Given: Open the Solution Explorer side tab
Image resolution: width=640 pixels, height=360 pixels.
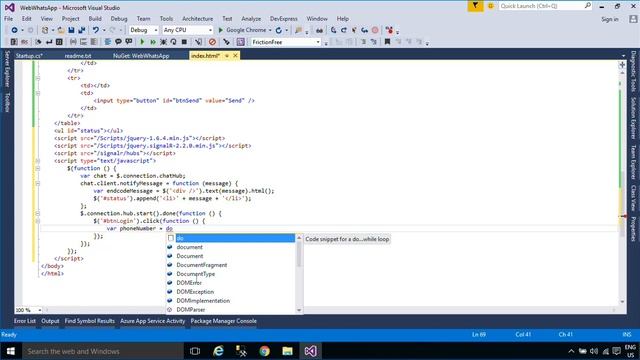Looking at the screenshot, I should coord(633,117).
